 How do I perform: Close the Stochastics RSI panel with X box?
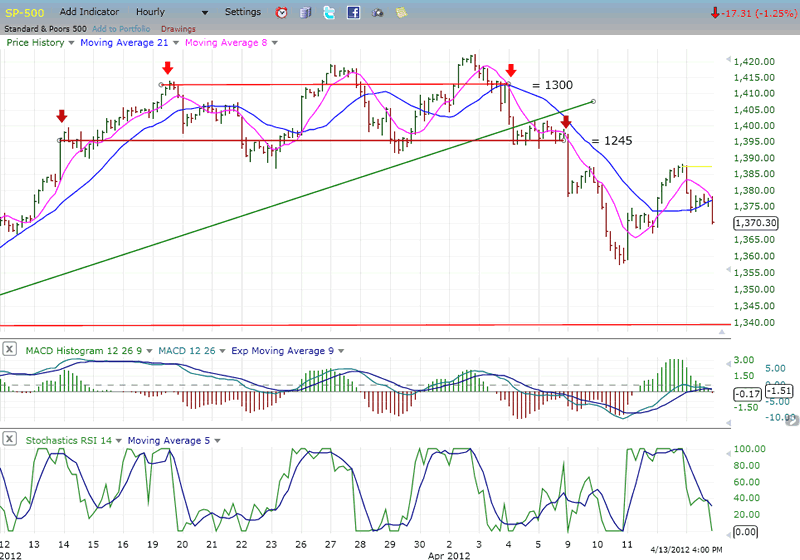point(9,439)
